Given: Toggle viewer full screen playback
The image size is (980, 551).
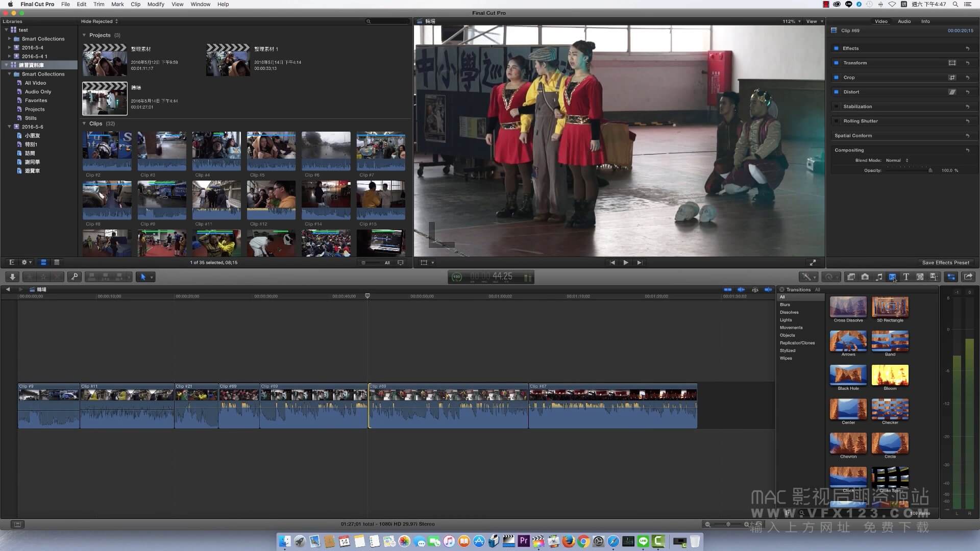Looking at the screenshot, I should 813,263.
